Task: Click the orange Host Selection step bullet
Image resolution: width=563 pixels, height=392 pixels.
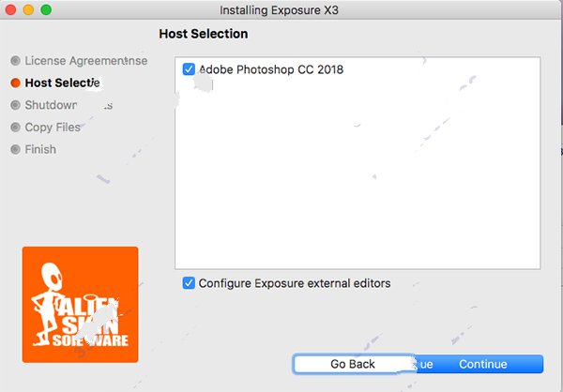Action: pyautogui.click(x=15, y=83)
